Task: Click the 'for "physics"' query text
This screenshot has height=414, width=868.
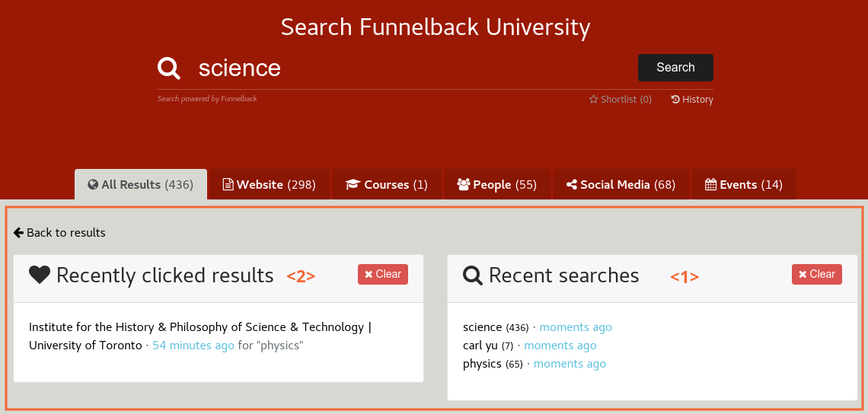Action: [x=271, y=346]
